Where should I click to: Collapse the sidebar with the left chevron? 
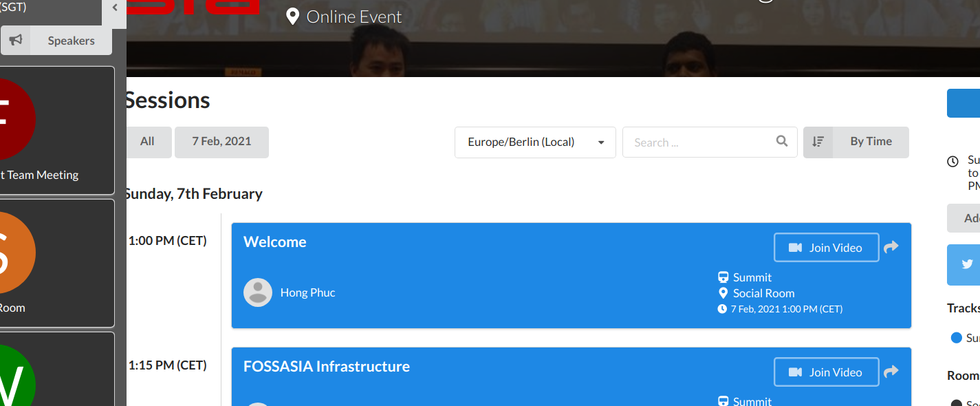pos(114,8)
